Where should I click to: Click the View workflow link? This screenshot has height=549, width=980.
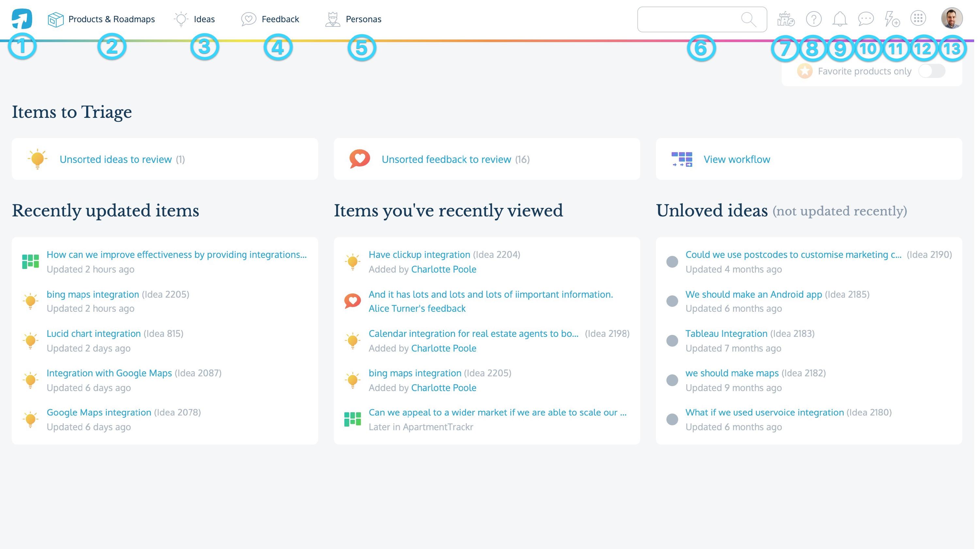736,159
